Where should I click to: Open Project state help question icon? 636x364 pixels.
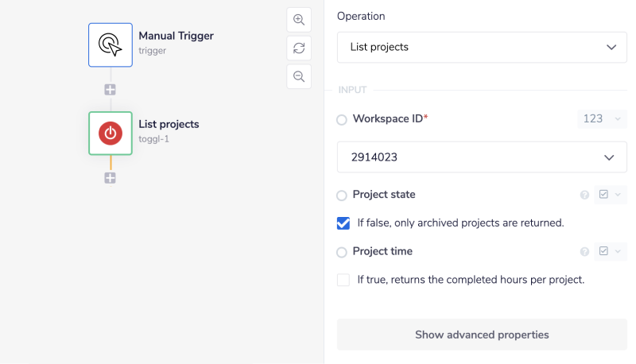tap(584, 195)
